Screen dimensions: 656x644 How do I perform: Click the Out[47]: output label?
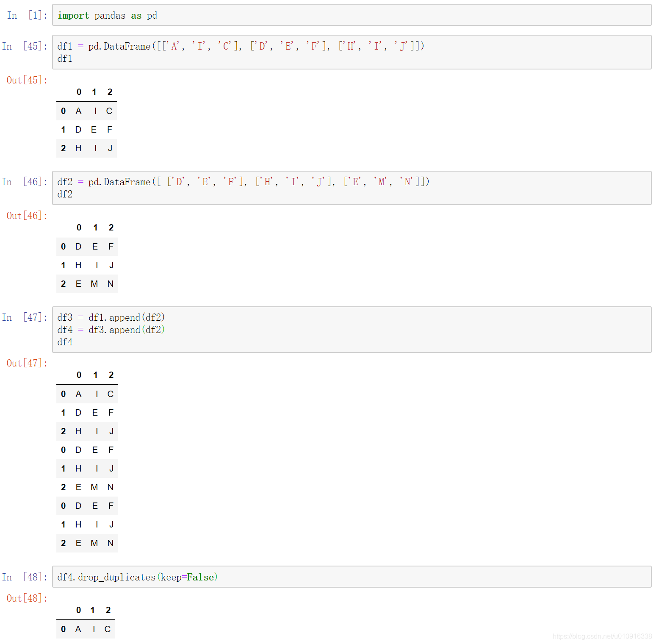[x=27, y=363]
